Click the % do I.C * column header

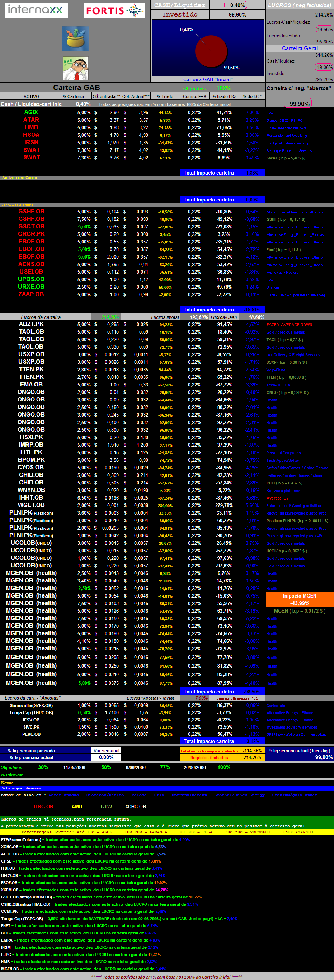pos(252,96)
